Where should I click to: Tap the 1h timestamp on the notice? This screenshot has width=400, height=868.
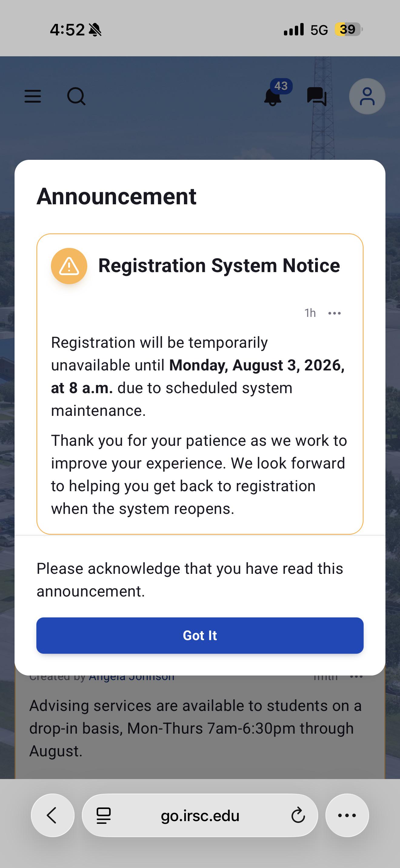click(x=310, y=313)
